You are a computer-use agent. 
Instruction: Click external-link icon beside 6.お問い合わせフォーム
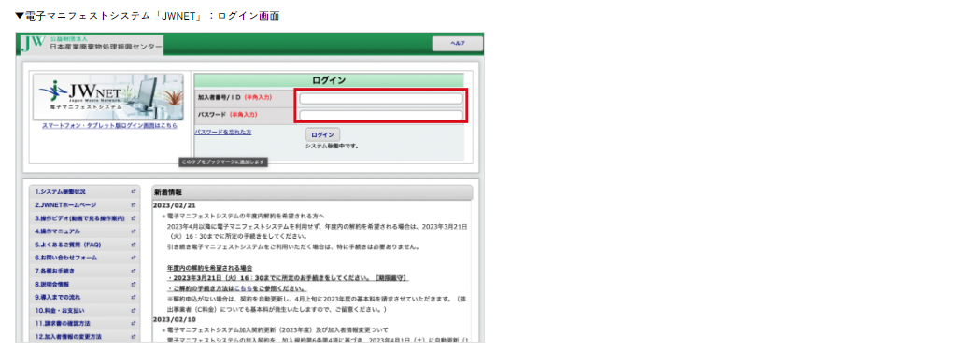tap(133, 258)
